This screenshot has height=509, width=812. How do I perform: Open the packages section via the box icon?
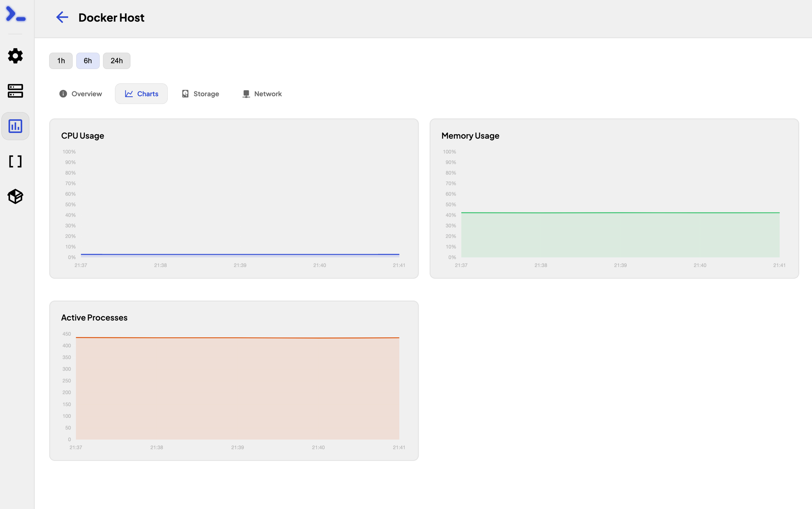tap(15, 196)
